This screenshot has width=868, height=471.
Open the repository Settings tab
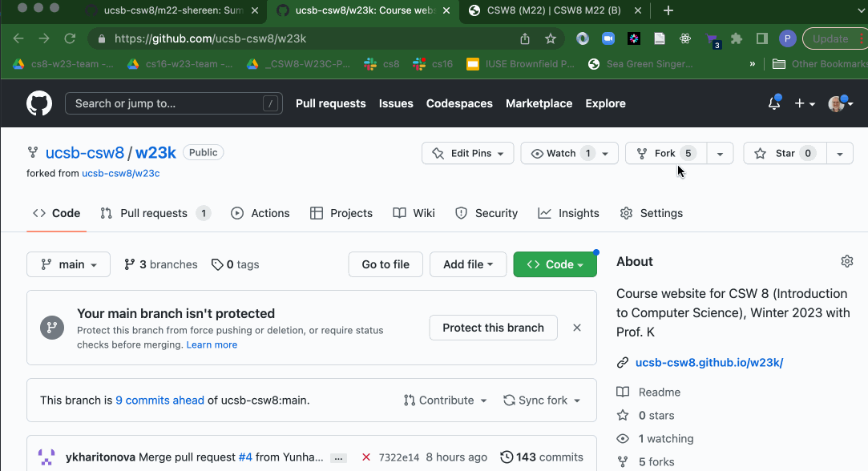[652, 213]
